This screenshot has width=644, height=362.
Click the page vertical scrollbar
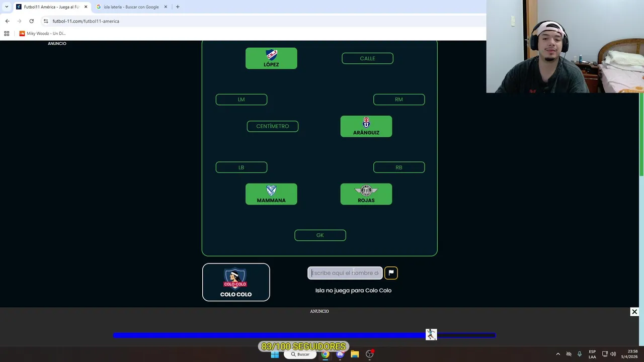(641, 133)
